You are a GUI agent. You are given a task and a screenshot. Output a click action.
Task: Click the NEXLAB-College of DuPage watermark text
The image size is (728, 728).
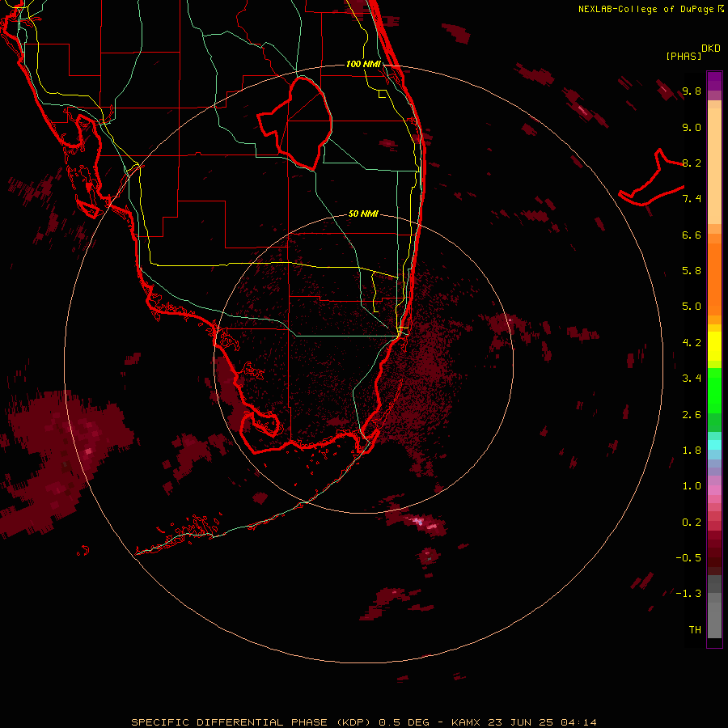645,9
